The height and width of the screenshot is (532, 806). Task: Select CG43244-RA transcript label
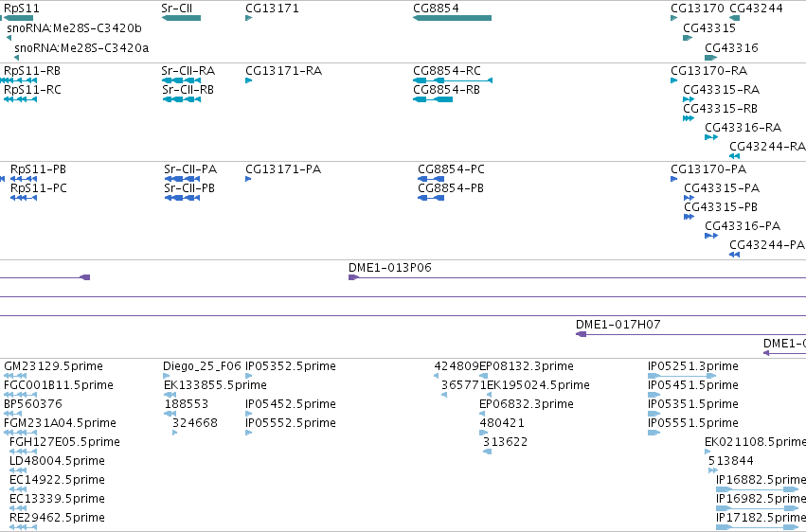point(767,147)
